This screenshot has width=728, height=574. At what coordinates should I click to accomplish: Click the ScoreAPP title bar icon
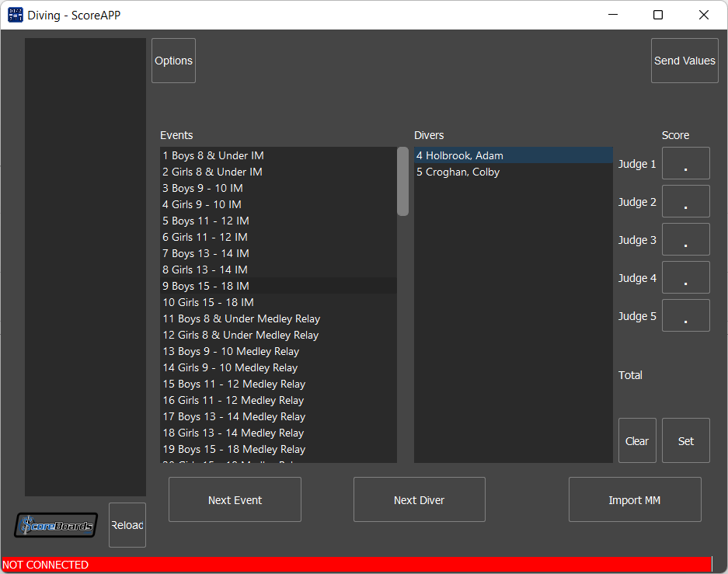click(x=14, y=14)
